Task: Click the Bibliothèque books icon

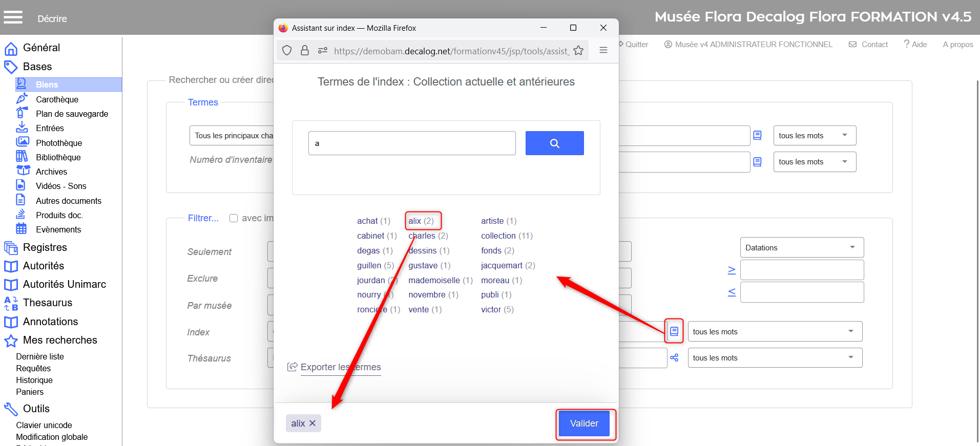Action: tap(22, 157)
